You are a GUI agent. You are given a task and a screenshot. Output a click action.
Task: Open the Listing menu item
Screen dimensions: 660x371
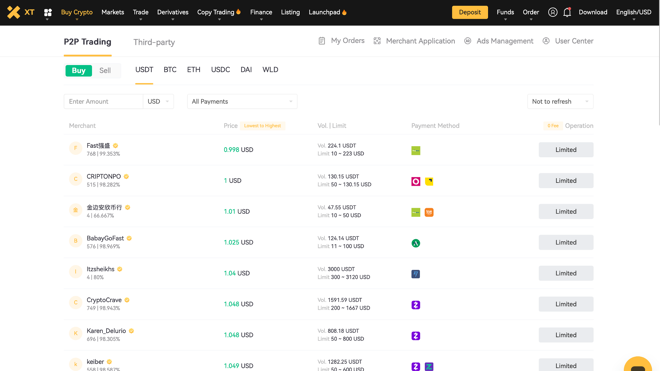click(290, 12)
